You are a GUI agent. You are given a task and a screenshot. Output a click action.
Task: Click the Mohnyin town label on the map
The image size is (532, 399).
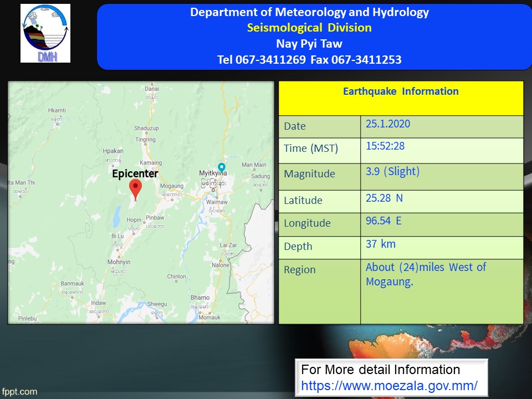[119, 262]
